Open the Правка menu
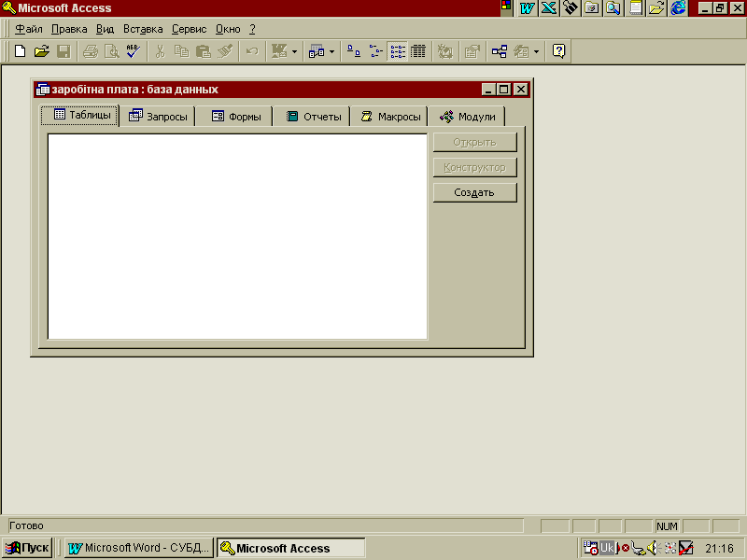747x560 pixels. [69, 29]
